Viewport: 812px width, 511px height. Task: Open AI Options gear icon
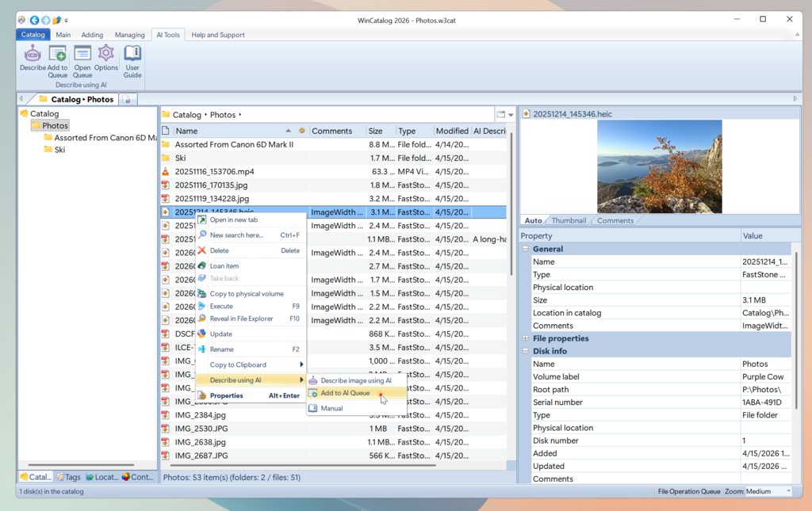point(106,55)
